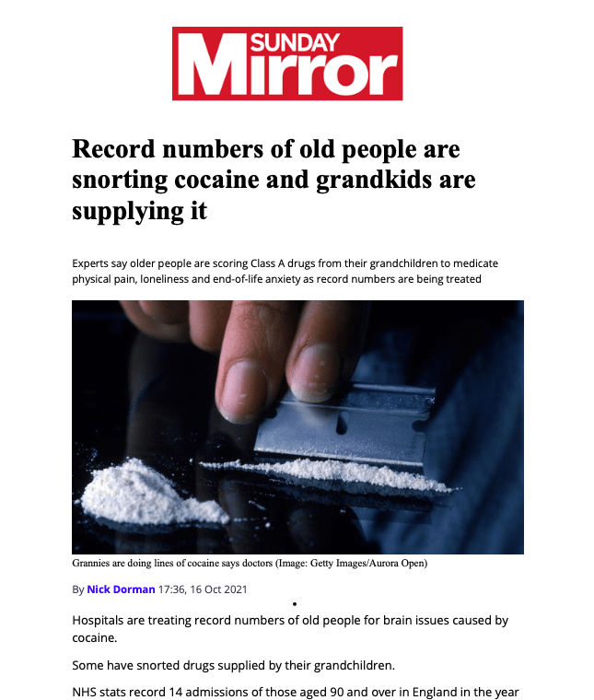Screen dimensions: 594x700
Task: Click the image caption about grannies
Action: click(x=250, y=563)
